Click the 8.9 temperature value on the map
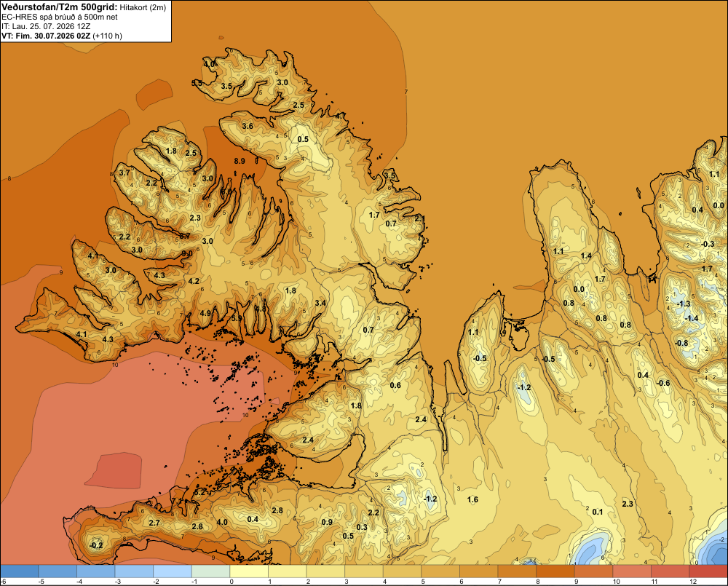This screenshot has width=728, height=586. (x=240, y=161)
